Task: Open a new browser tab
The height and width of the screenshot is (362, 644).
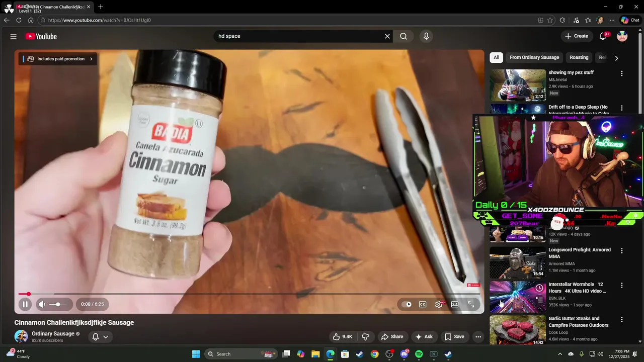Action: (x=101, y=7)
